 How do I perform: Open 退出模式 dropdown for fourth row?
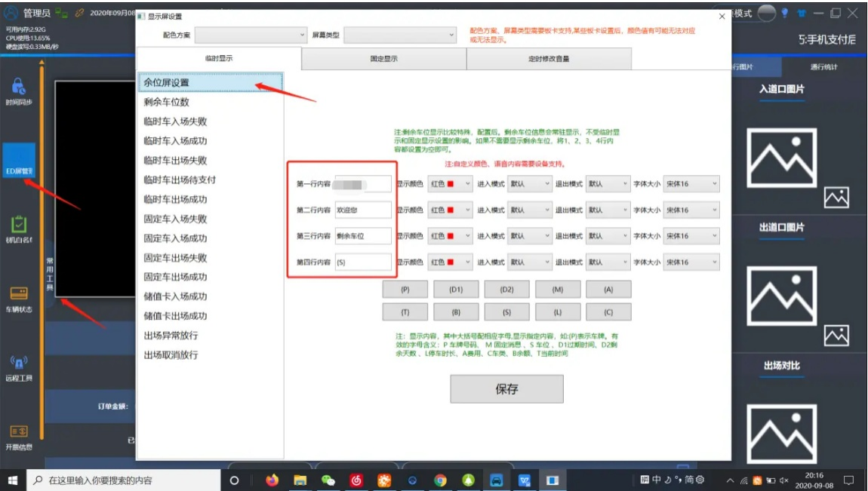(608, 262)
